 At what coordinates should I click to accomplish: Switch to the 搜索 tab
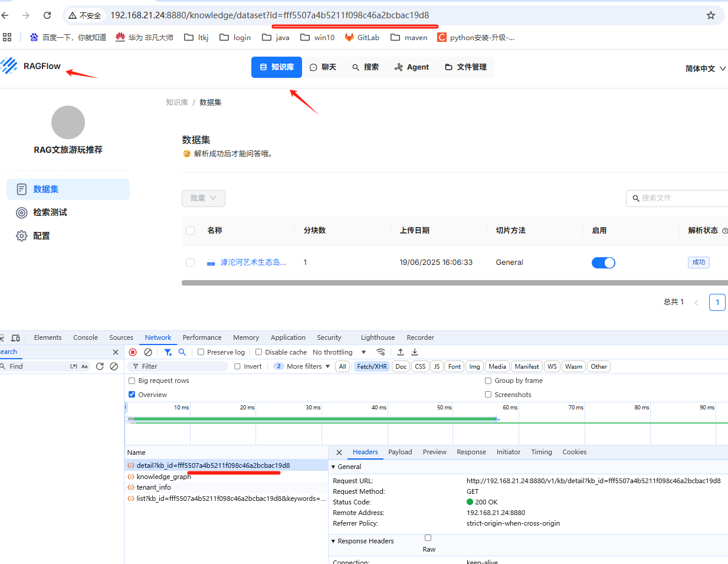[365, 67]
